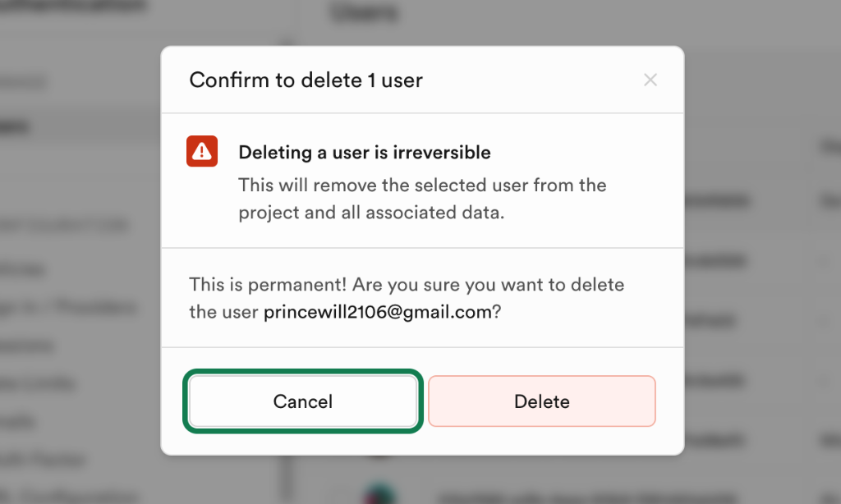Click the blurred Authentication sidebar title

(74, 7)
